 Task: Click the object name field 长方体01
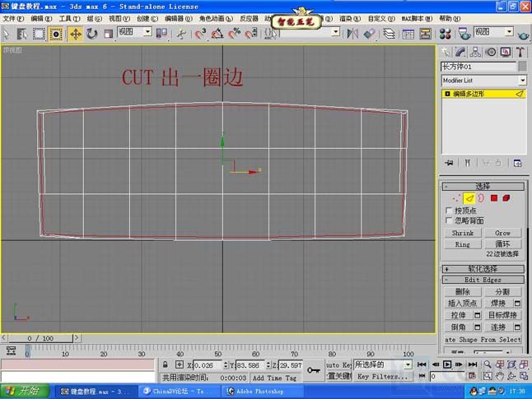point(478,67)
